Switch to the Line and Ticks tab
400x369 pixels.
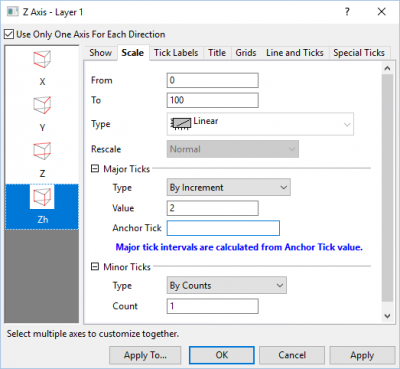(x=295, y=53)
